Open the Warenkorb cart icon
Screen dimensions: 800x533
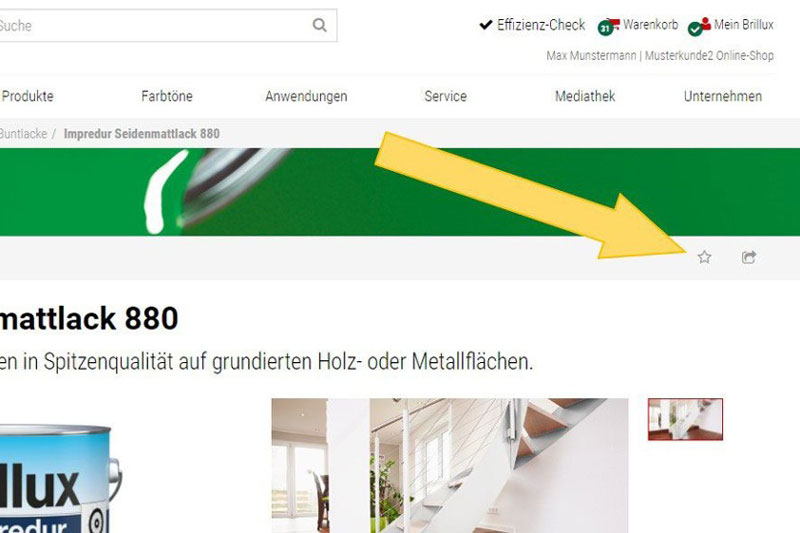609,26
